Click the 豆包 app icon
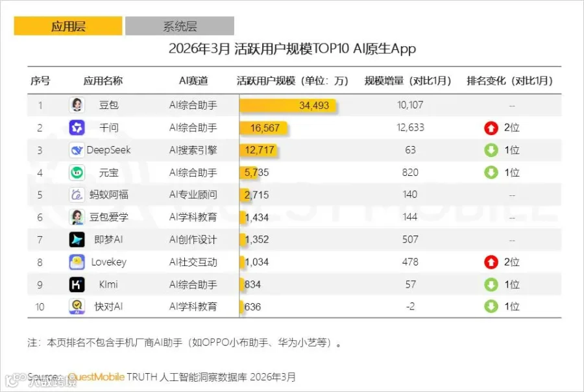Screen dimensions: 584x392 coord(77,105)
